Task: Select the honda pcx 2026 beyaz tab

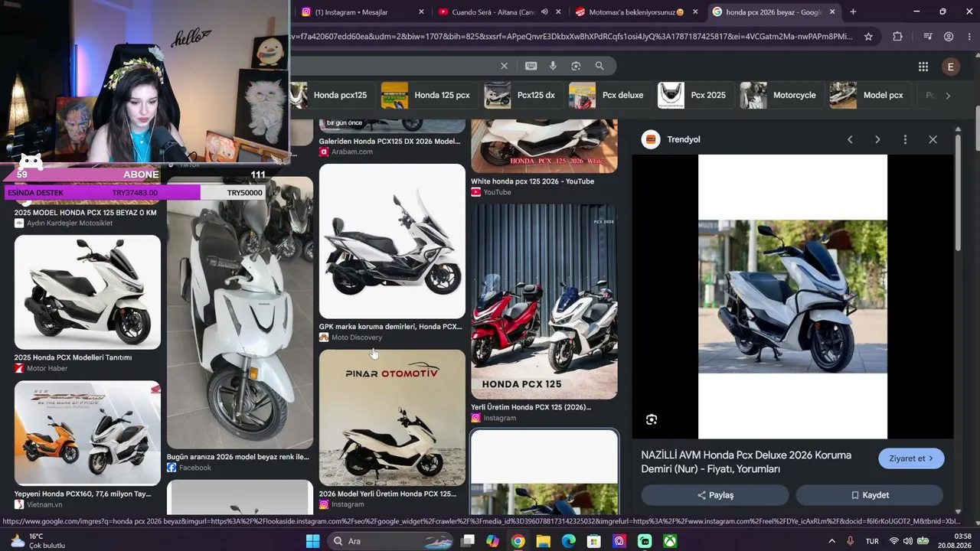Action: 773,12
